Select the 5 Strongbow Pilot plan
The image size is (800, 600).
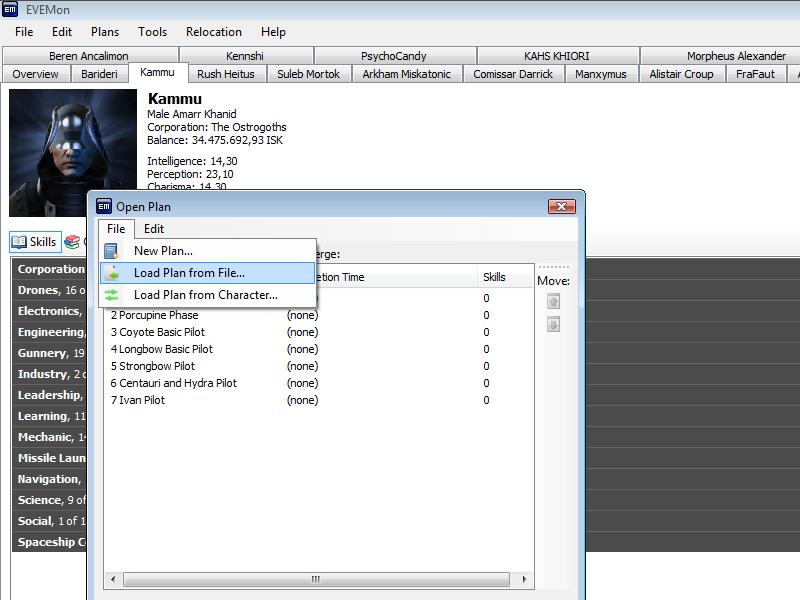click(319, 366)
